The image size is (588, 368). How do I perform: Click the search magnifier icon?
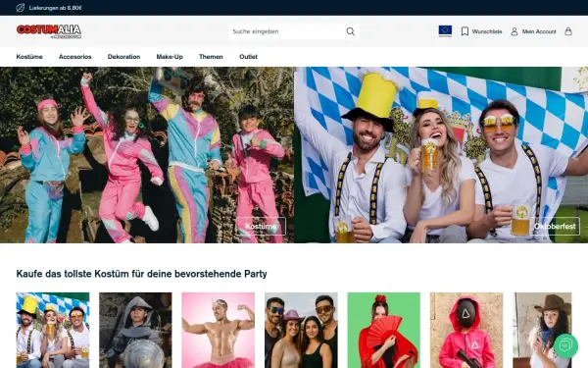tap(350, 31)
